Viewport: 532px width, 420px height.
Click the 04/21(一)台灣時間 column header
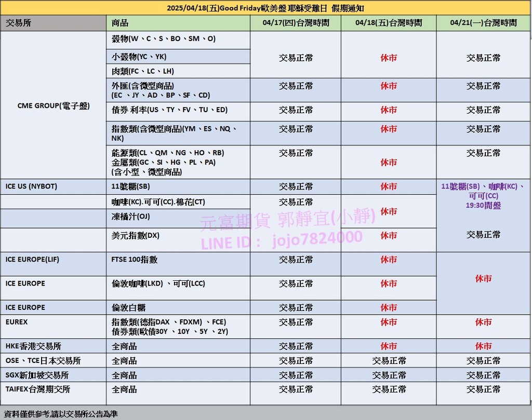pyautogui.click(x=483, y=23)
